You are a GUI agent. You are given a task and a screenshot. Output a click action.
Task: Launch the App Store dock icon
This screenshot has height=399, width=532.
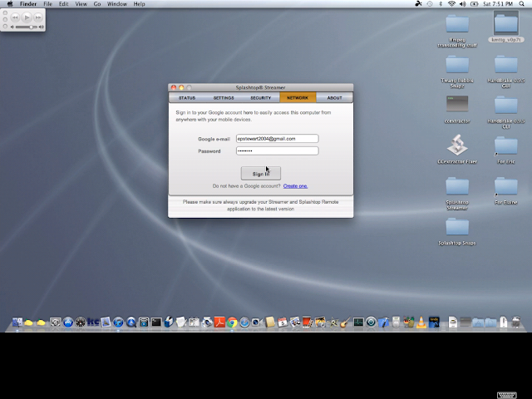pos(68,322)
